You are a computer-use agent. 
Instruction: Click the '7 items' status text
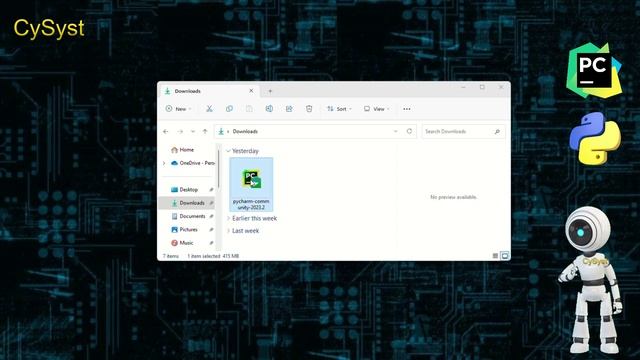coord(171,256)
